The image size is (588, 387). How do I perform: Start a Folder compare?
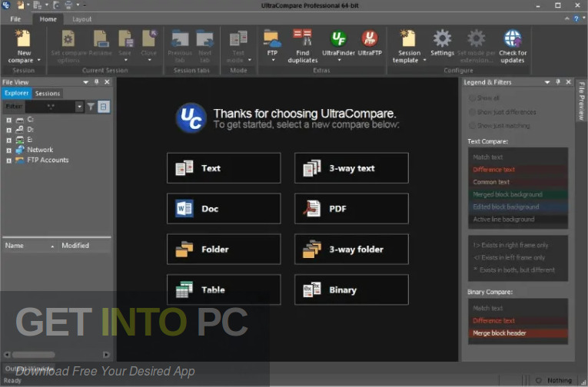pyautogui.click(x=224, y=249)
